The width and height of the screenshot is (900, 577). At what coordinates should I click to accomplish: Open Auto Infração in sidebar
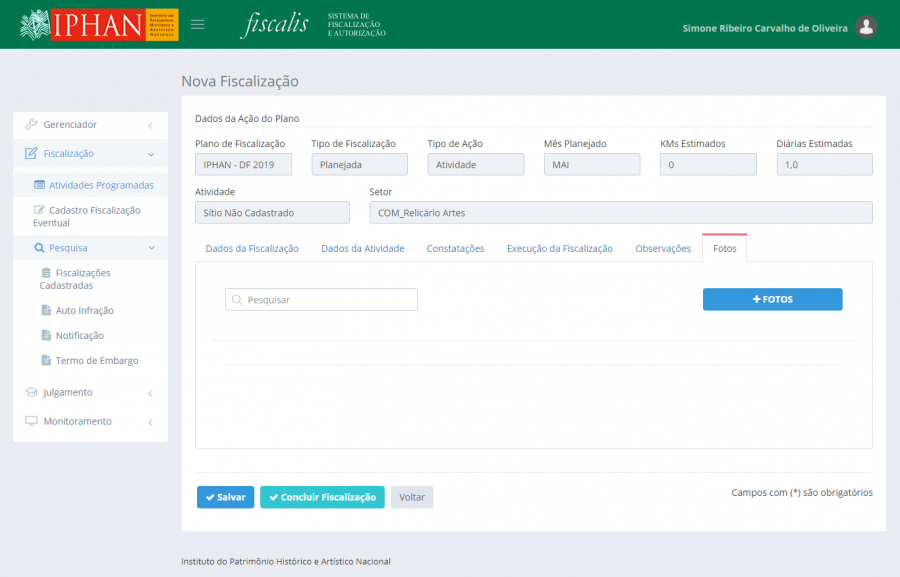click(x=84, y=311)
